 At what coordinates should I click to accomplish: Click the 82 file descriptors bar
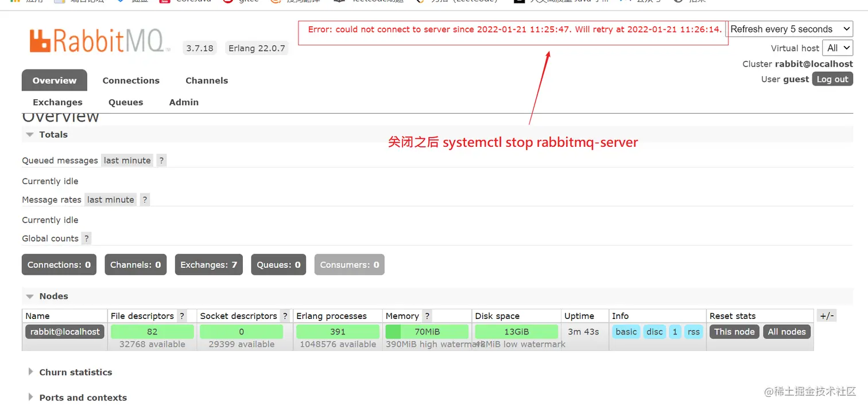point(152,332)
